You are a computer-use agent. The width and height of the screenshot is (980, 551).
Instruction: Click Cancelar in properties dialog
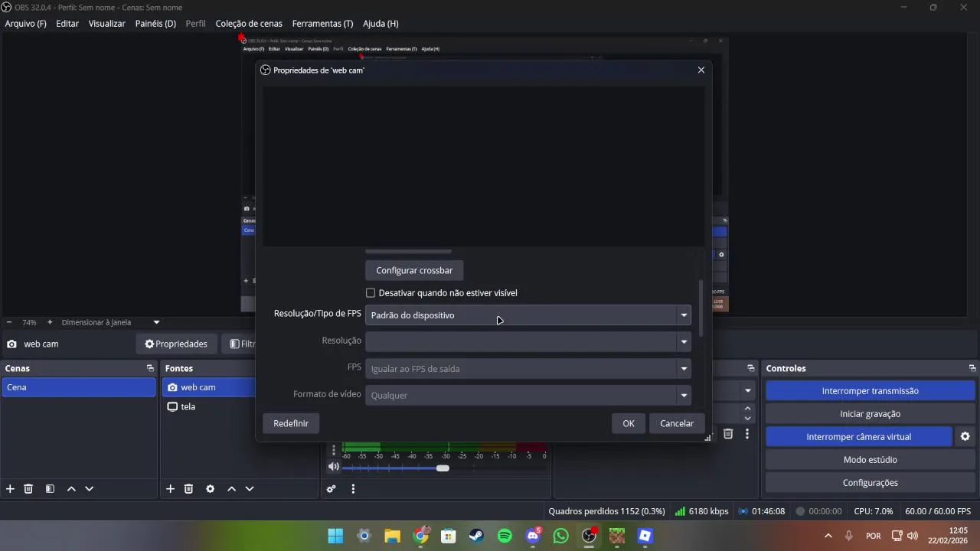(x=677, y=423)
